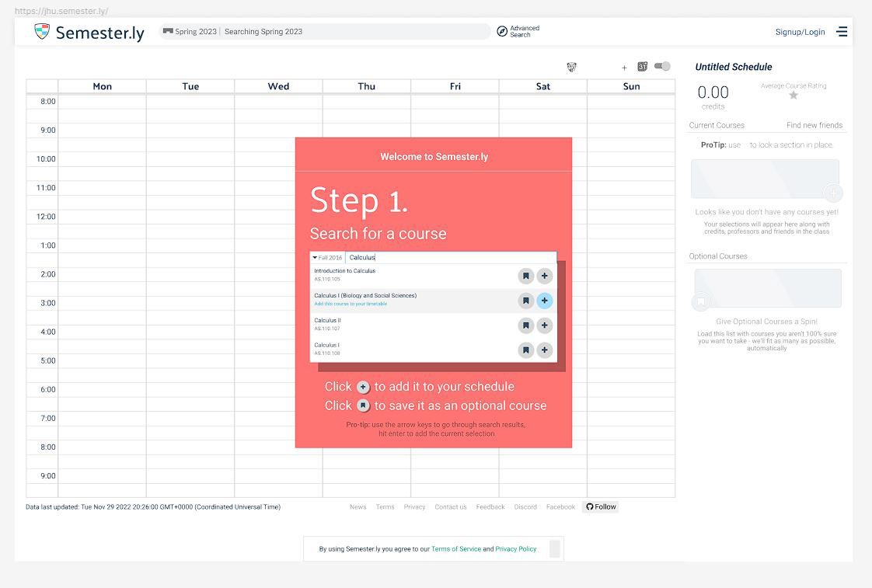The height and width of the screenshot is (588, 872).
Task: Click the faded plus on the empty course card
Action: pyautogui.click(x=832, y=193)
